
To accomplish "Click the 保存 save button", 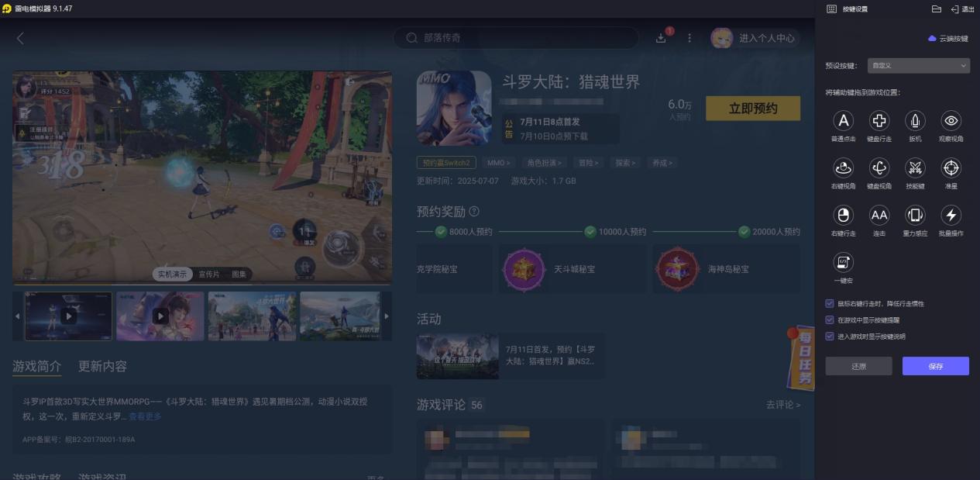I will click(935, 366).
